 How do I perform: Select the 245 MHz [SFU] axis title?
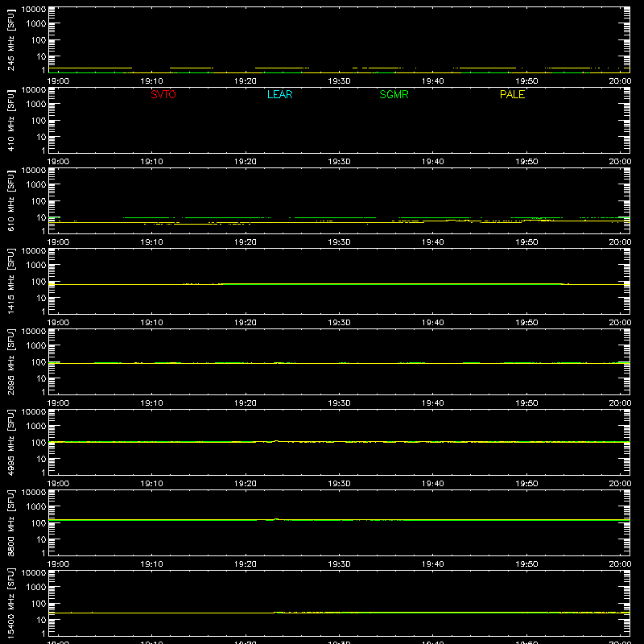point(10,40)
